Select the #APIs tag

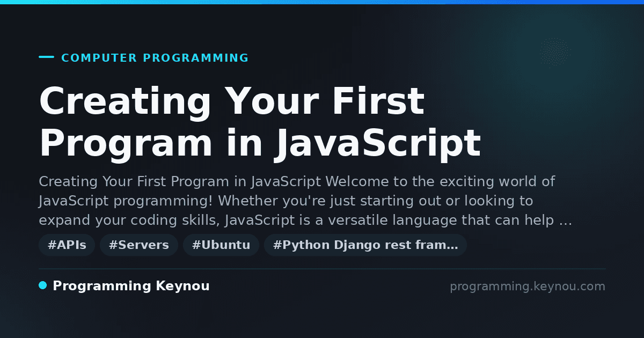67,245
